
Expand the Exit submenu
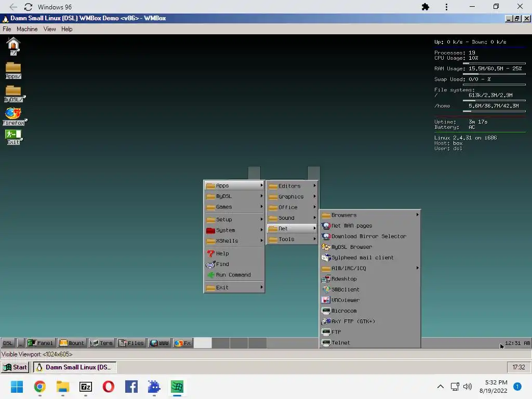point(234,287)
